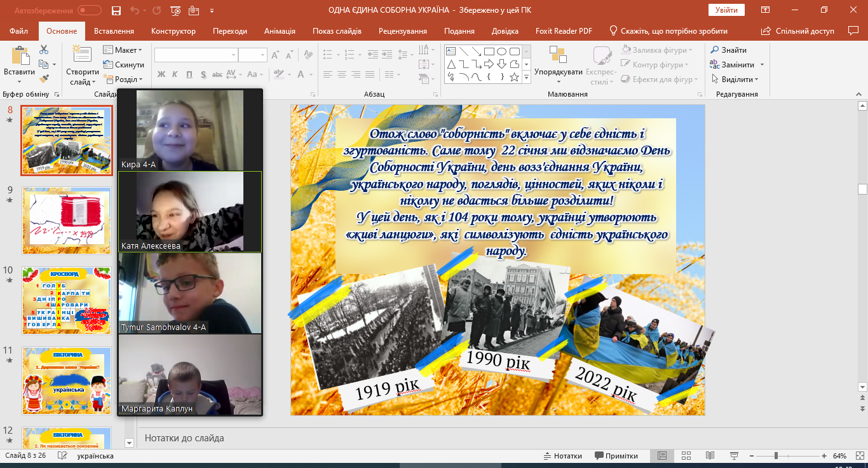Open the font size combo box
The height and width of the screenshot is (468, 868).
[x=252, y=55]
